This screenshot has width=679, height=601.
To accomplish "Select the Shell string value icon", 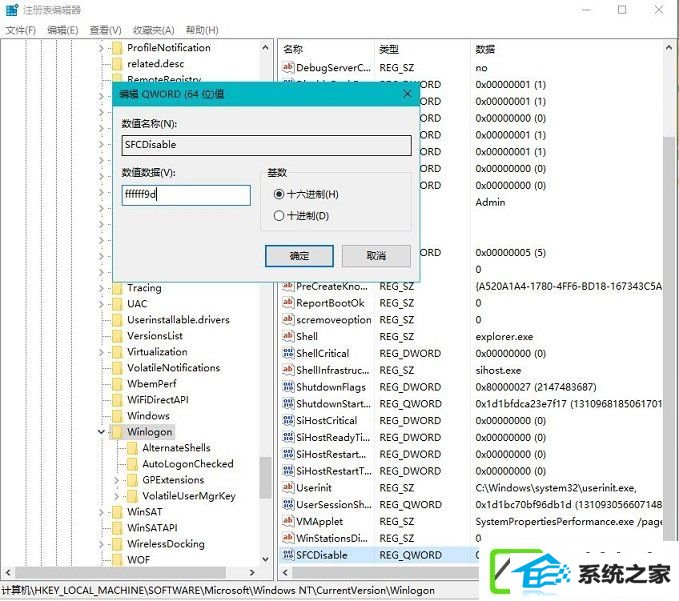I will click(x=288, y=336).
